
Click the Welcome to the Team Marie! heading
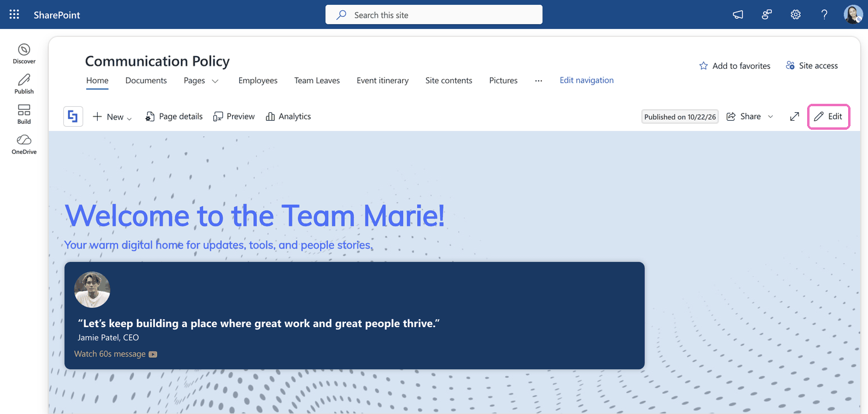[x=255, y=215]
